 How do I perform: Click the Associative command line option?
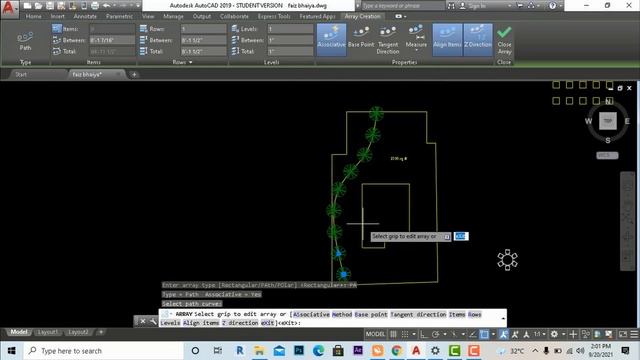tap(311, 314)
